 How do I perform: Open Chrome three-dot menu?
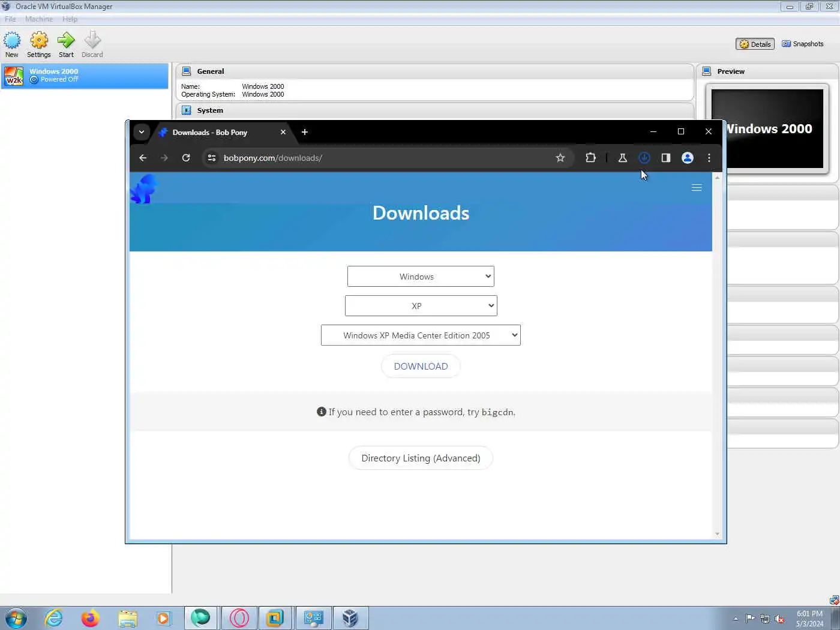point(709,158)
